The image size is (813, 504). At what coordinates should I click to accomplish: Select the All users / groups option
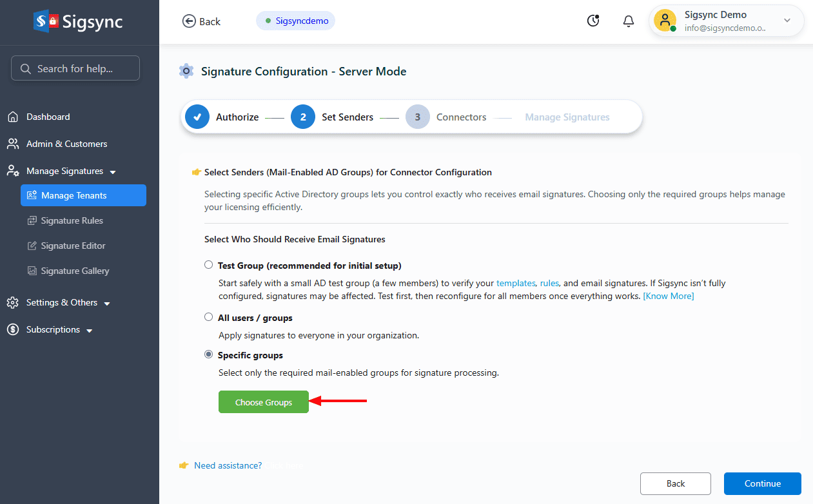[x=208, y=317]
